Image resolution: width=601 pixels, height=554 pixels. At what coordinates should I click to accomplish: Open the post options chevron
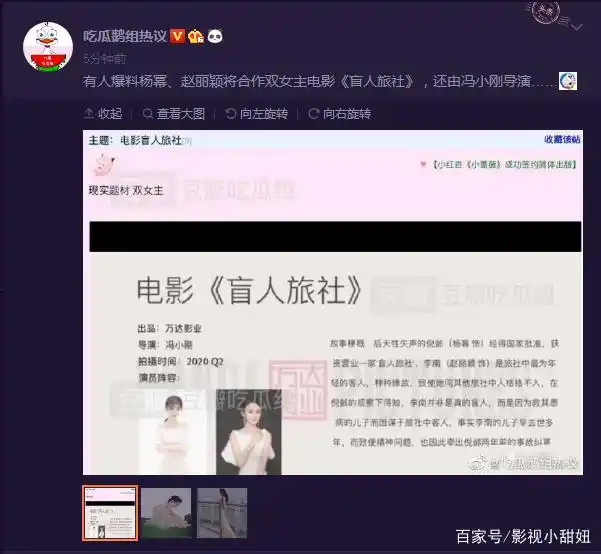[577, 27]
